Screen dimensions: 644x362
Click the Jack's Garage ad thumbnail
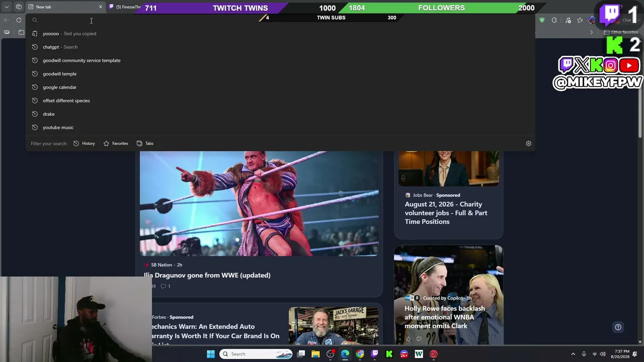point(334,326)
